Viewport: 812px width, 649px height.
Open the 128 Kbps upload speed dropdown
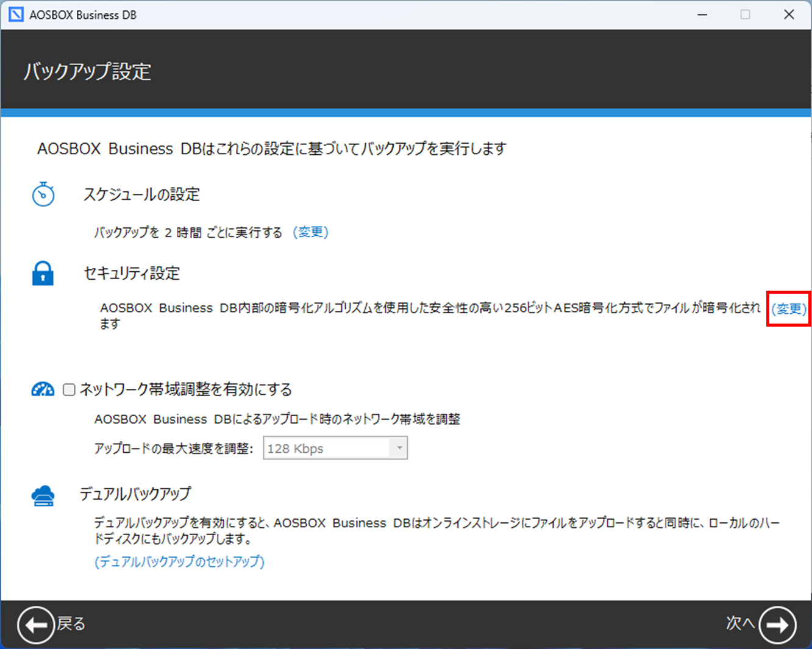[335, 449]
